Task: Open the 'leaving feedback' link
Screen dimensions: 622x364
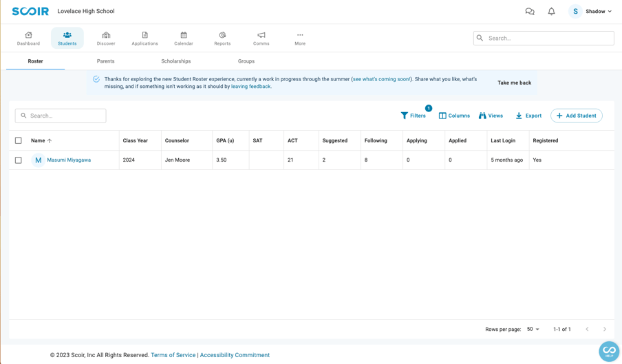Action: tap(250, 87)
